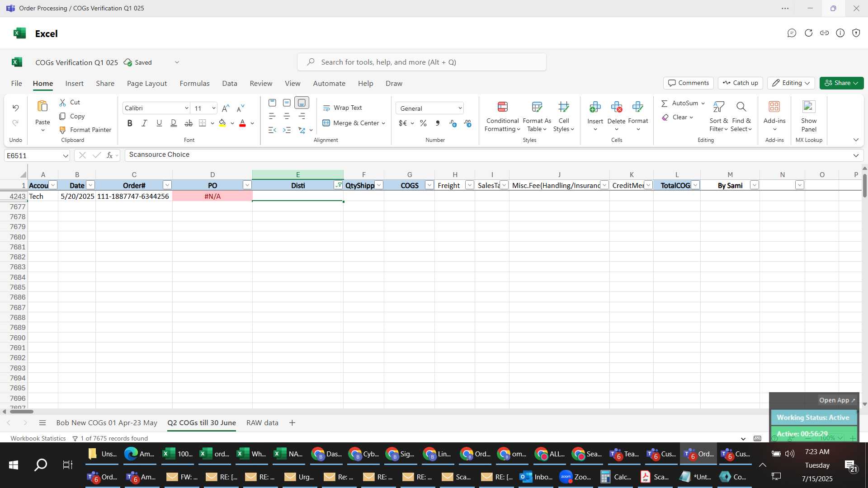Screen dimensions: 868x488
Task: Decrease decimal places
Action: [x=467, y=123]
